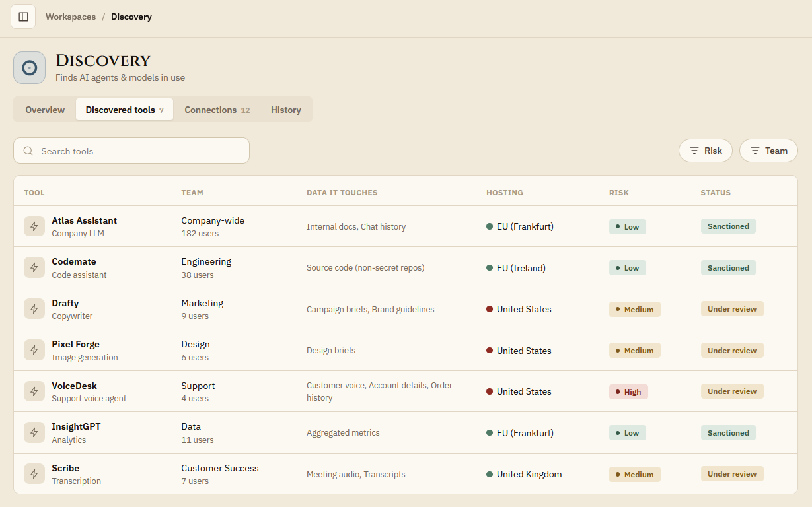Click Under review status for Pixel Forge
This screenshot has height=507, width=812.
732,351
